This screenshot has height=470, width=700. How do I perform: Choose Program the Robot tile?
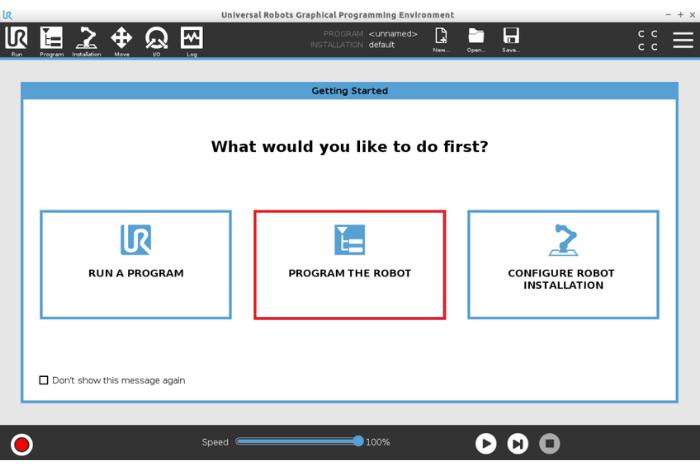pyautogui.click(x=350, y=264)
